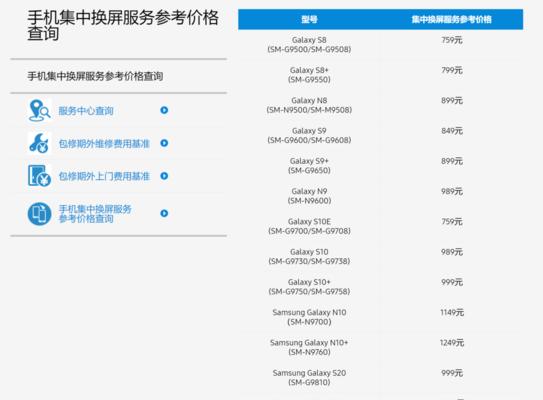Select the Samsung Galaxy N10+ (SM-N9760) cell

coord(309,347)
